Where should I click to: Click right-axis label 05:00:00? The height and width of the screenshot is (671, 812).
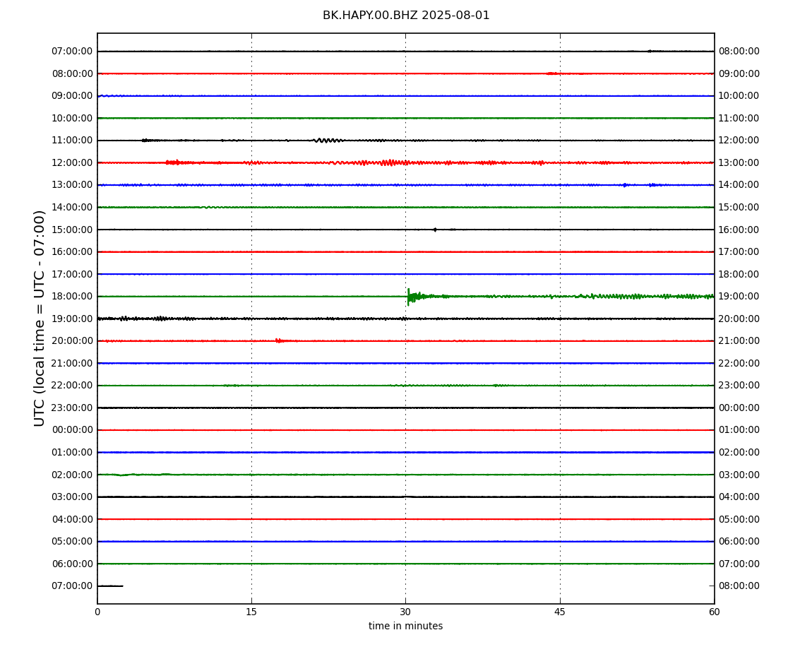click(x=739, y=519)
